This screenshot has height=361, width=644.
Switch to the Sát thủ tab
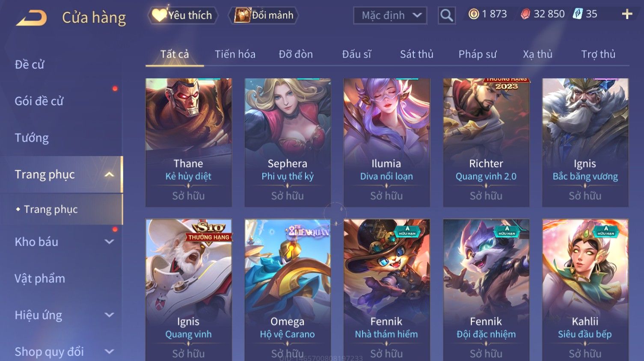(x=416, y=54)
